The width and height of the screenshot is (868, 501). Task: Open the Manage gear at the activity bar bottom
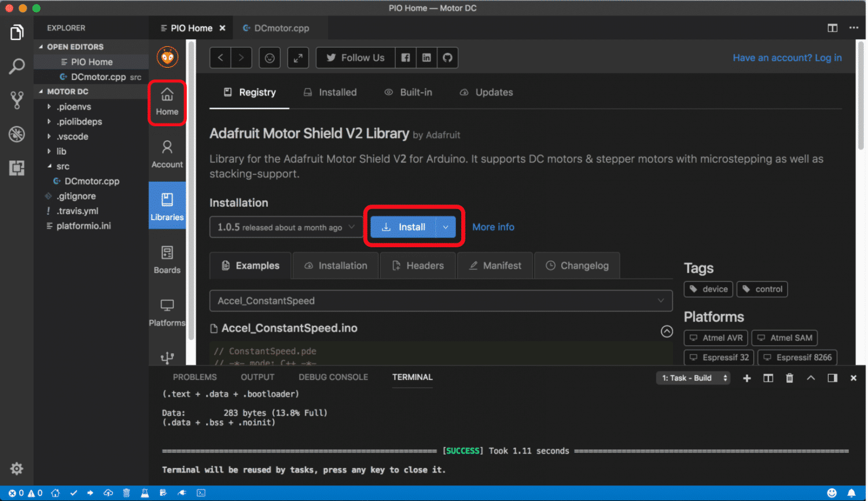tap(17, 469)
